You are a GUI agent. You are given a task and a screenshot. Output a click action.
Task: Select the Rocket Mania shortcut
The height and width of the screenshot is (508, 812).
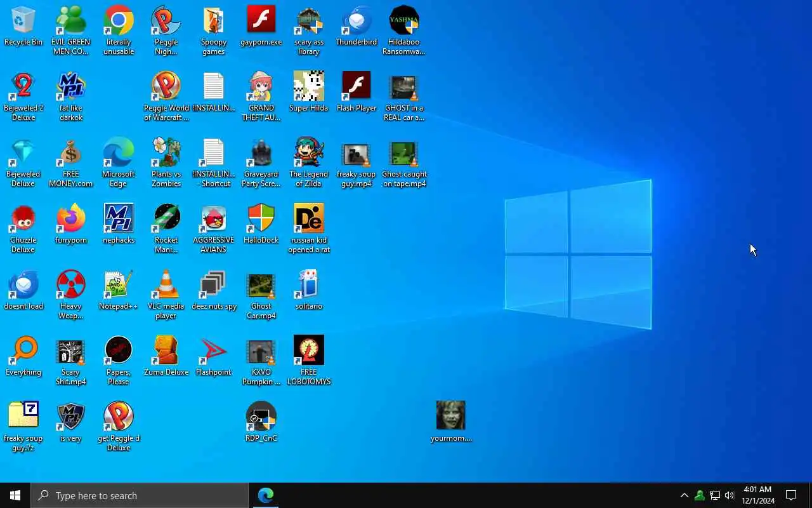[166, 219]
